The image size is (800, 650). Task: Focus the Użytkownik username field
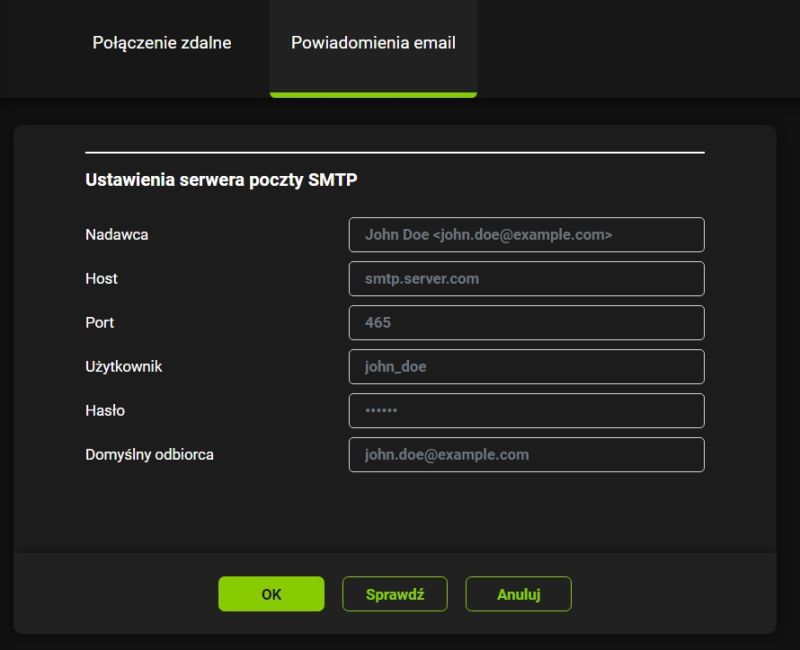coord(525,366)
